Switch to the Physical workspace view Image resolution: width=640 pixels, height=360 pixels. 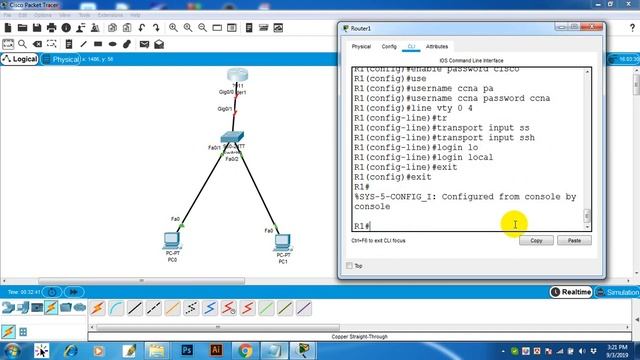click(x=62, y=60)
